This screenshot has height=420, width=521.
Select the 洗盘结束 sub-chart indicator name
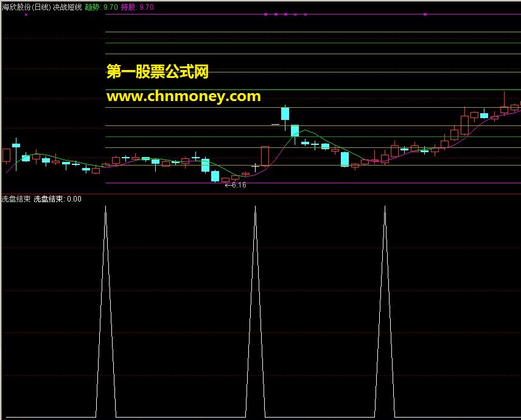pos(16,199)
